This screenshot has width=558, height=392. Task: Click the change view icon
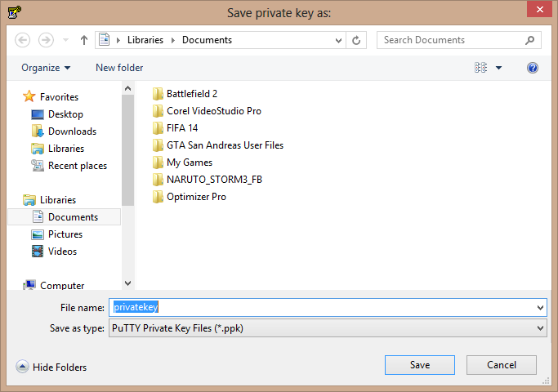480,68
